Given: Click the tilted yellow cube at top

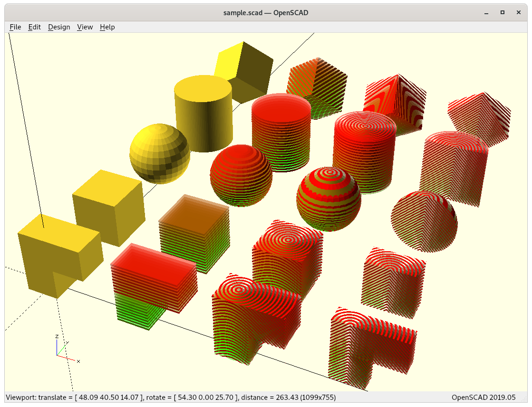Looking at the screenshot, I should [x=245, y=70].
